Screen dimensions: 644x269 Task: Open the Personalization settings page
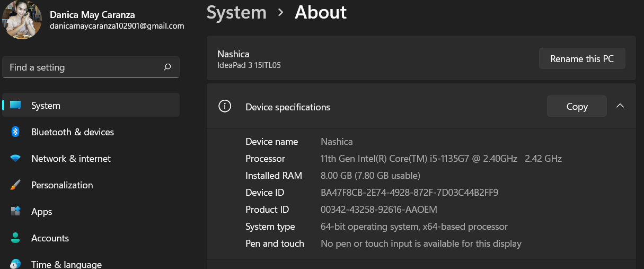62,185
